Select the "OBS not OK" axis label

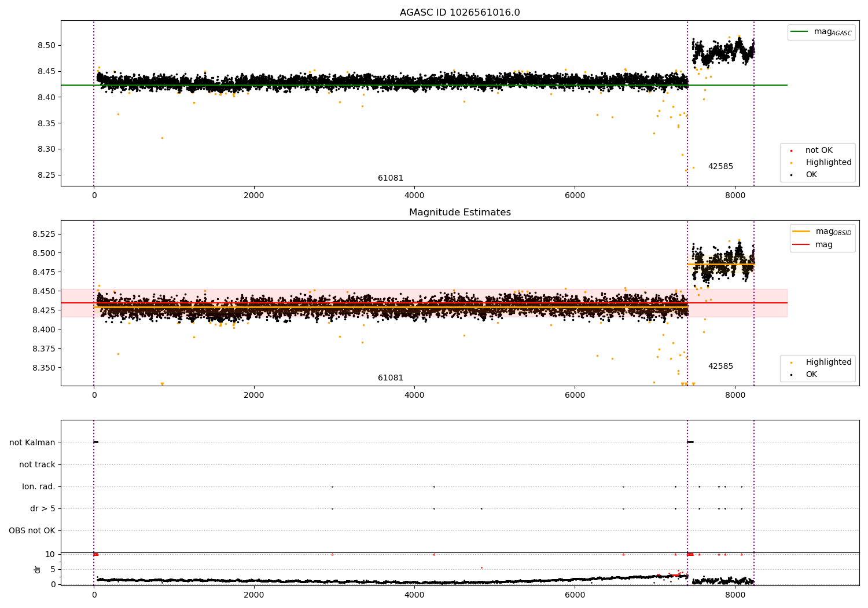[32, 531]
